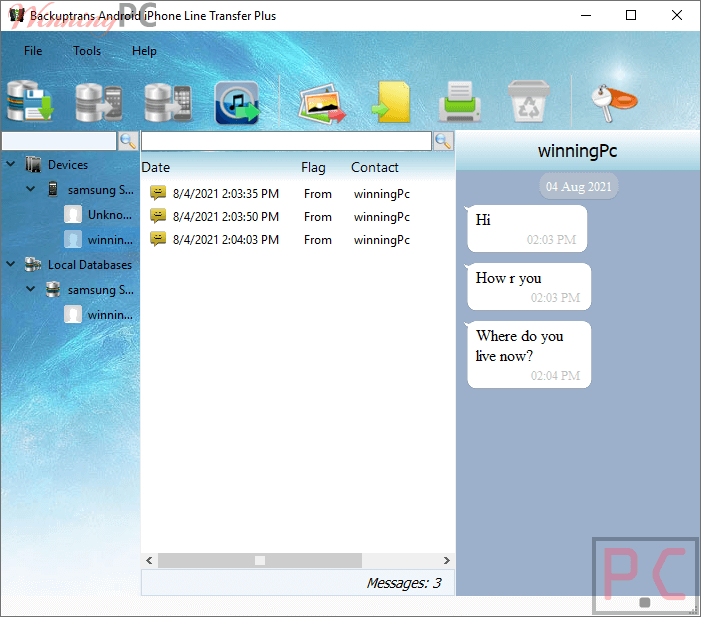The width and height of the screenshot is (701, 617).
Task: Select winnin... contact under Local Databases
Action: pos(110,315)
